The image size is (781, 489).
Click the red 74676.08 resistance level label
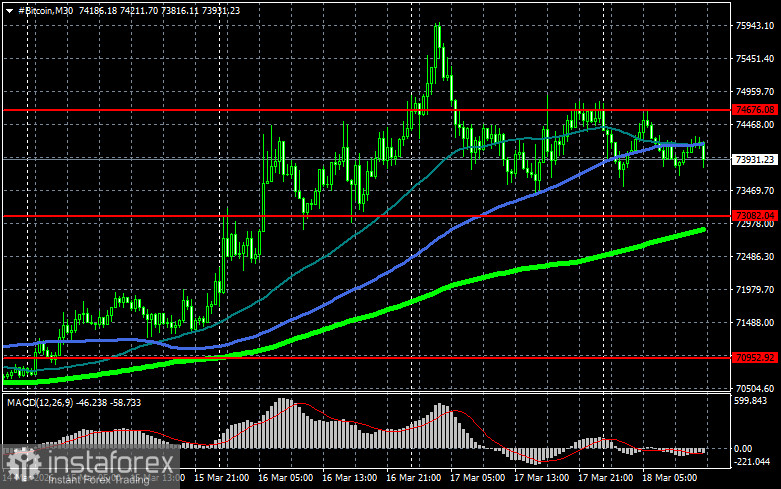pyautogui.click(x=755, y=110)
